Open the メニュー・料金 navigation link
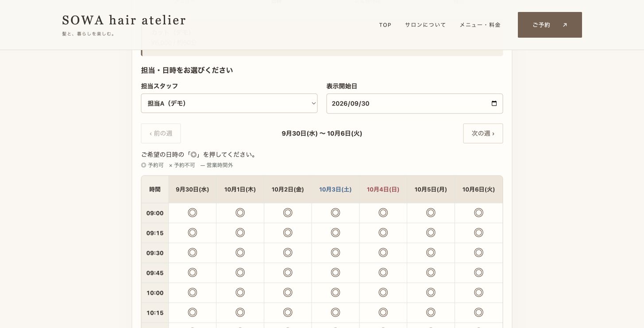Viewport: 644px width, 328px height. 480,25
